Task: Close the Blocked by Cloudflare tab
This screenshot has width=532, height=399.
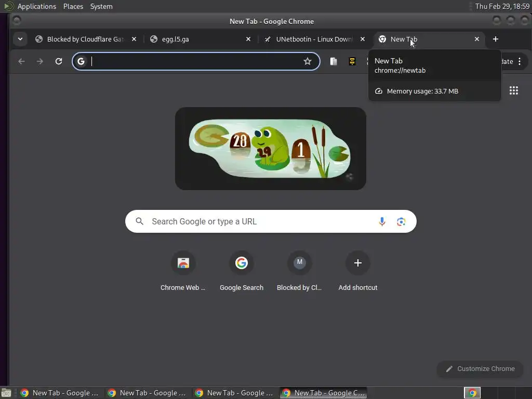Action: click(134, 39)
